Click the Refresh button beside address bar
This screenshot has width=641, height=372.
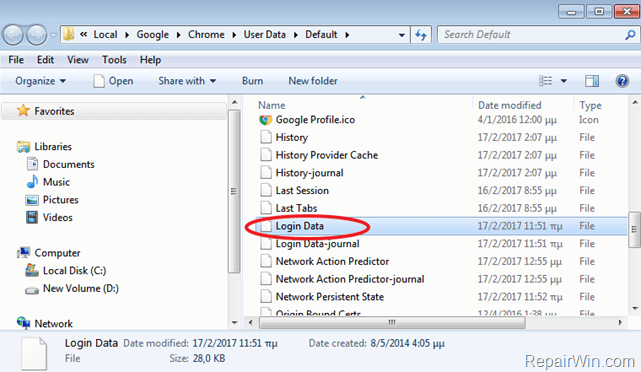(x=421, y=35)
